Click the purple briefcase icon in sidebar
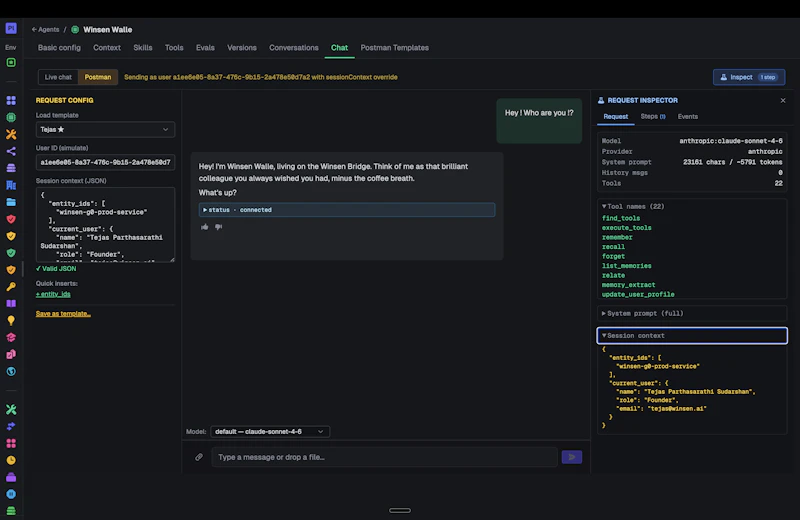Viewport: 800px width, 520px height. 11,477
